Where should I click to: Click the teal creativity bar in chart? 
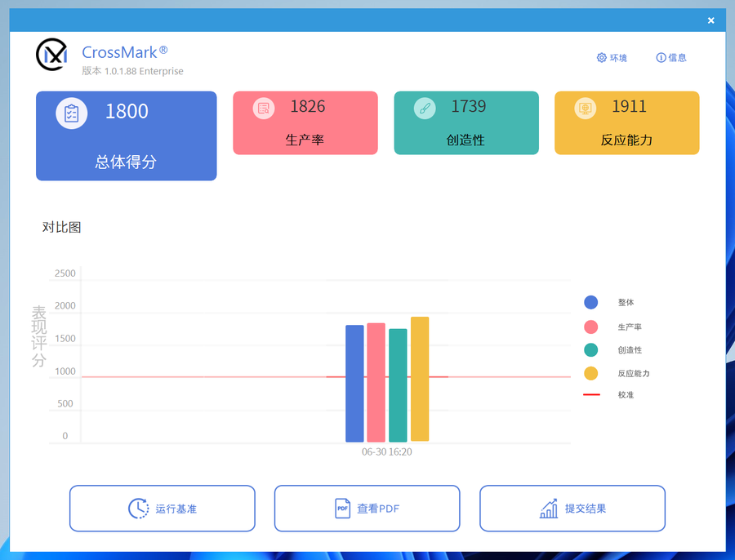point(398,385)
